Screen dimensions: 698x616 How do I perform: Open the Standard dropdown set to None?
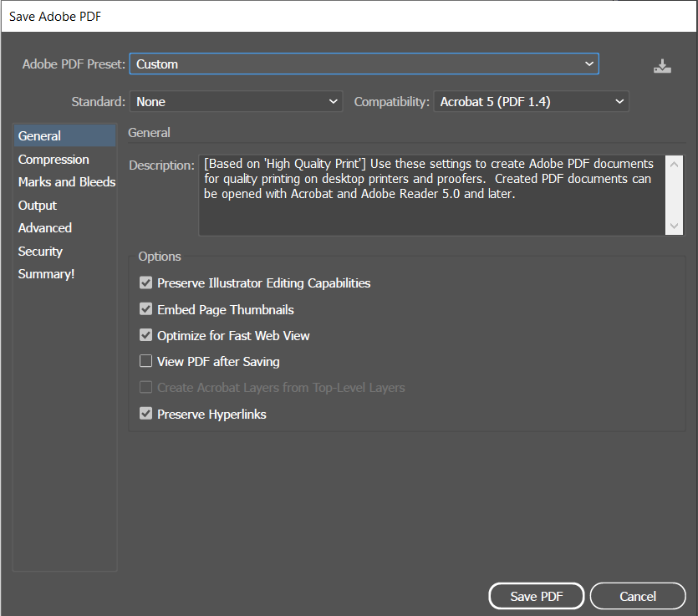pyautogui.click(x=236, y=101)
